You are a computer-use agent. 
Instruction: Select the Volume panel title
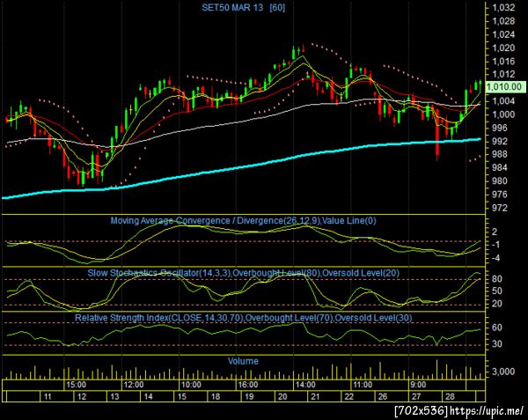[x=243, y=361]
